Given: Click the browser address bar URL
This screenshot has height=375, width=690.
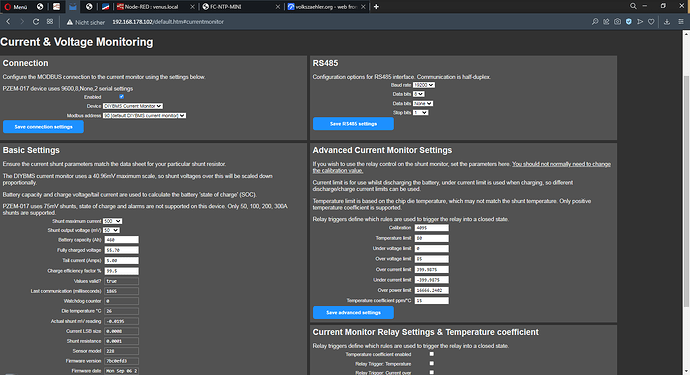Looking at the screenshot, I should pyautogui.click(x=168, y=22).
